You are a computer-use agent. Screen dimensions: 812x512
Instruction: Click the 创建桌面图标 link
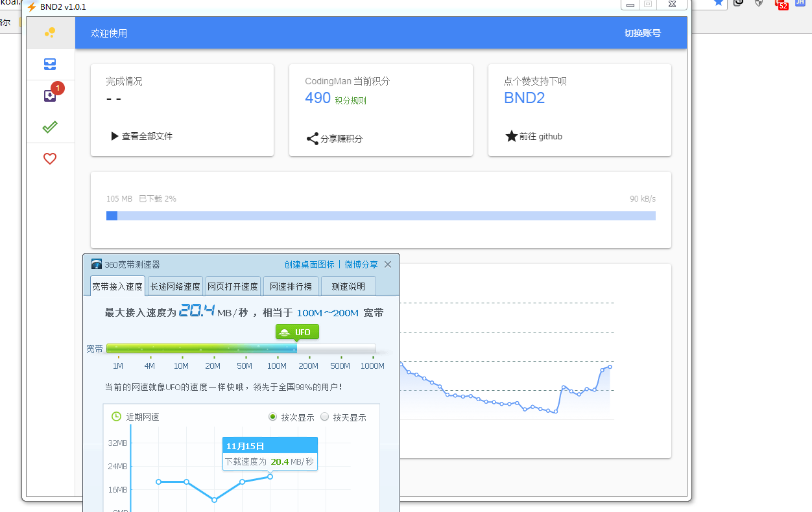point(309,264)
